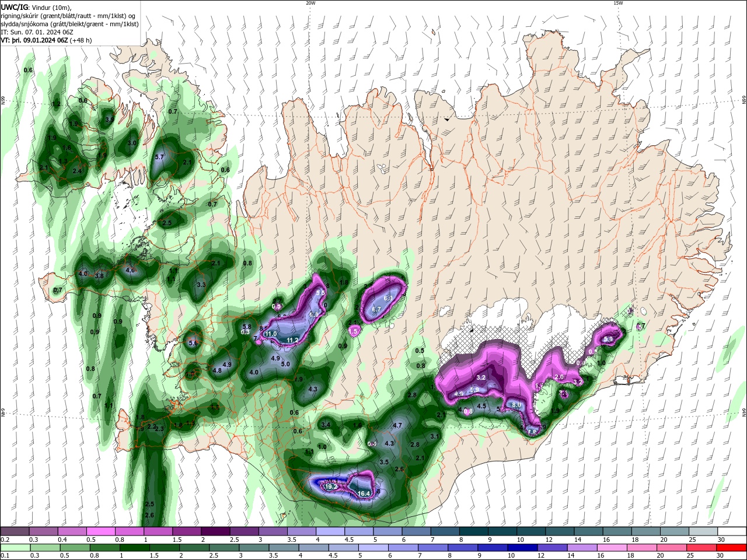The height and width of the screenshot is (560, 747).
Task: Click the 5.7 value in the Westfjords
Action: coord(160,157)
